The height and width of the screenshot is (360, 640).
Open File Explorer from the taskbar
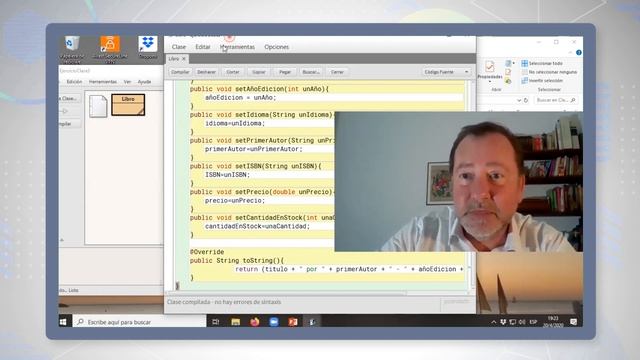tap(236, 322)
